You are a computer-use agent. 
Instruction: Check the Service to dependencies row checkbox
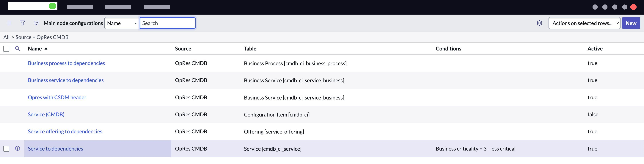pyautogui.click(x=7, y=149)
